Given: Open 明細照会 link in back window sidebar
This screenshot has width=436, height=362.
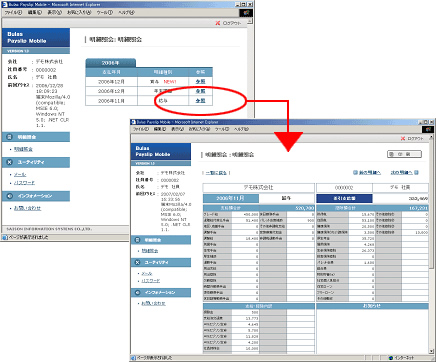Looking at the screenshot, I should (23, 149).
